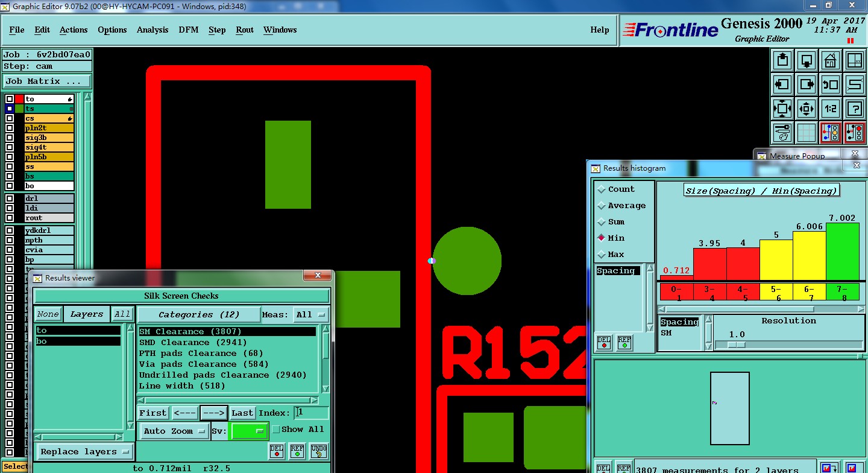Click the colored net traffic-light icon
868x473 pixels.
pyautogui.click(x=830, y=133)
